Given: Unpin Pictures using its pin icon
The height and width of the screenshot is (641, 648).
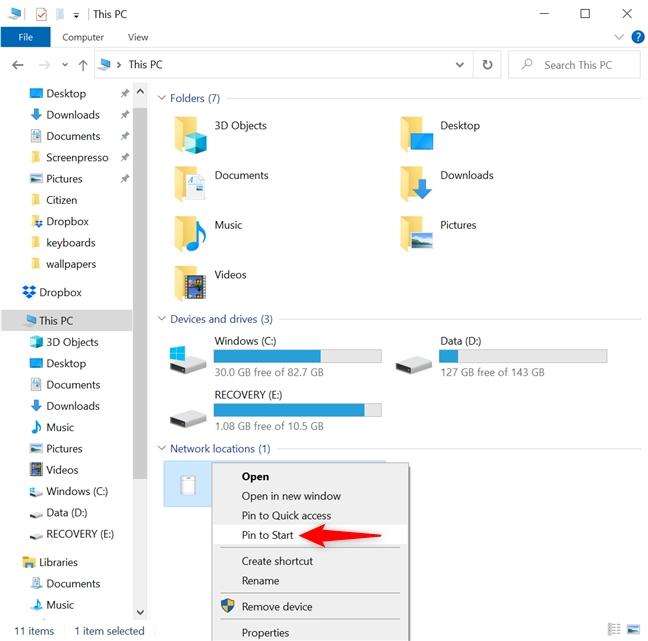Looking at the screenshot, I should 124,179.
